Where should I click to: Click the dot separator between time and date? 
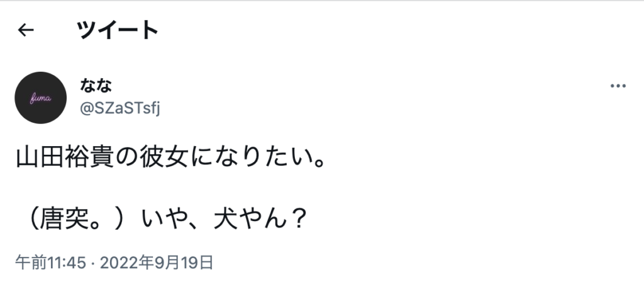(x=92, y=262)
